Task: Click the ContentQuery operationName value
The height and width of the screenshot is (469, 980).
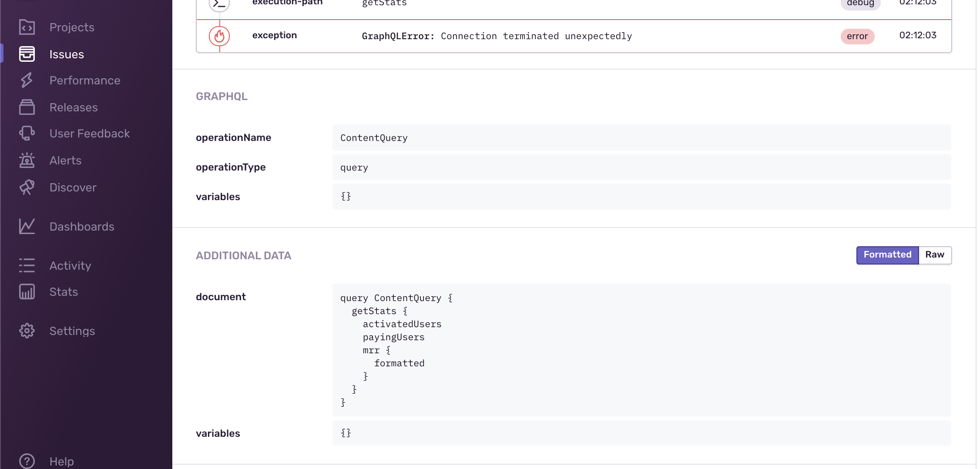Action: coord(374,138)
